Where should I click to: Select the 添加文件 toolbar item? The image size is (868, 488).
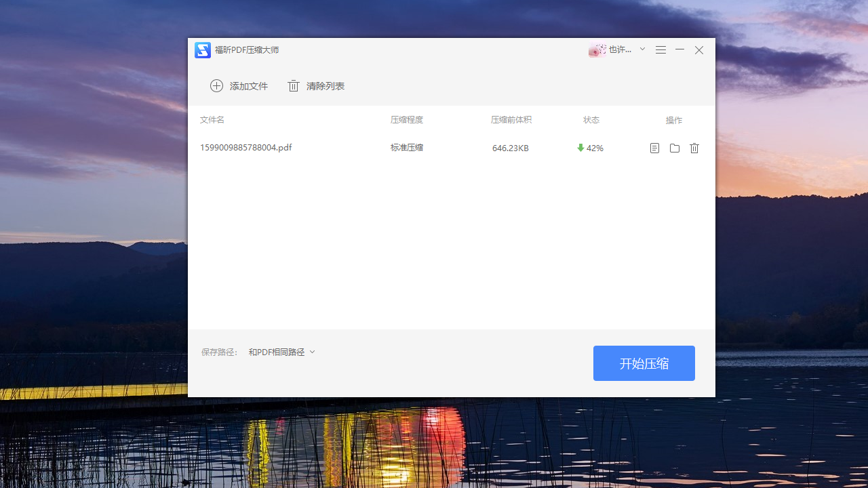tap(248, 85)
